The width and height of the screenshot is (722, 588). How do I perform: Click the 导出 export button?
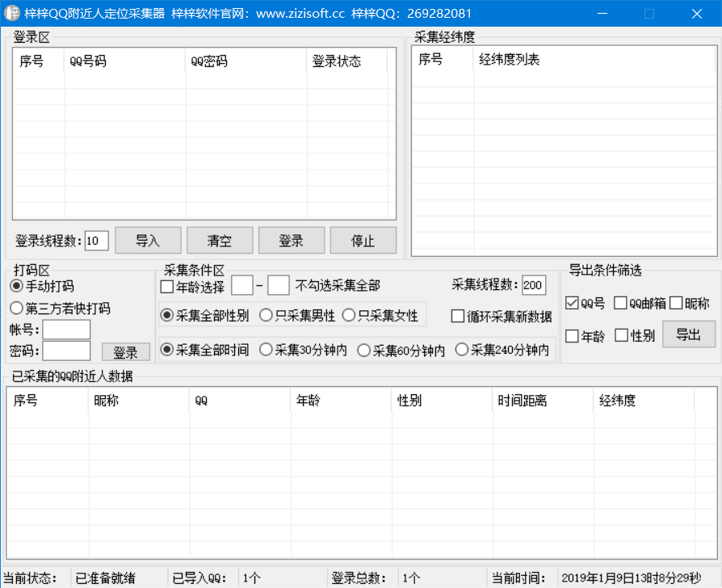coord(688,334)
